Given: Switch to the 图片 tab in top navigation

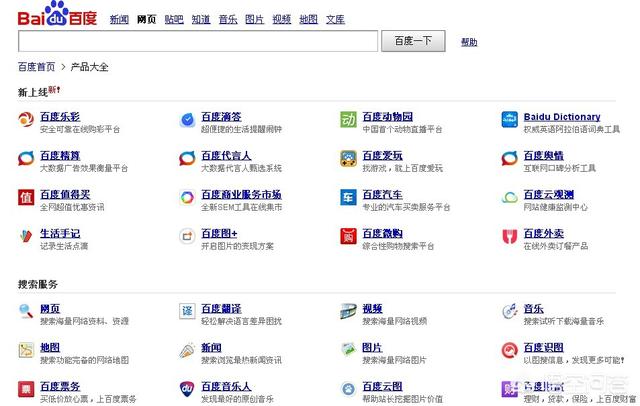Looking at the screenshot, I should 254,19.
